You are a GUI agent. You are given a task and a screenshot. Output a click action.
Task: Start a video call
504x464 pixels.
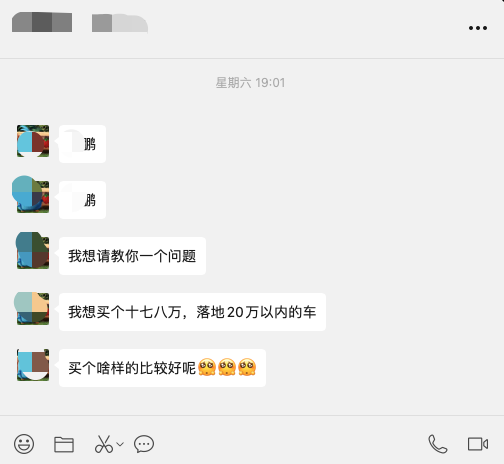click(x=478, y=444)
